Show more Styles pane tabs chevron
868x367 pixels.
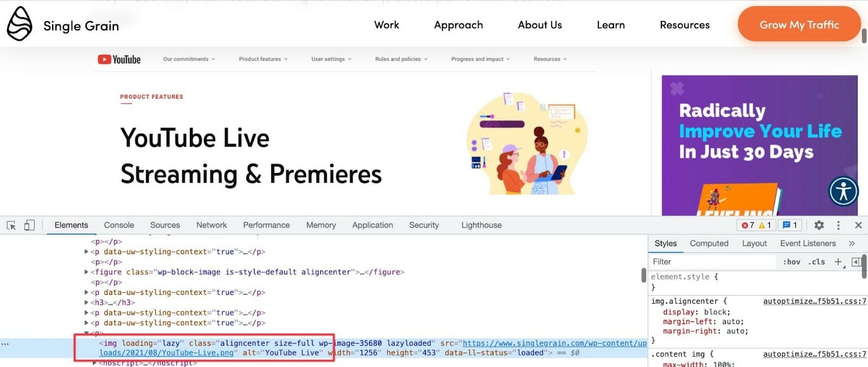coord(852,243)
